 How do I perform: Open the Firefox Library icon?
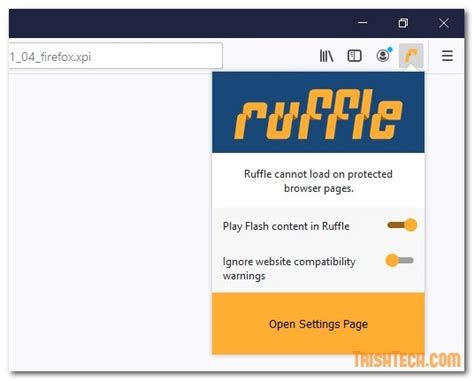(326, 56)
